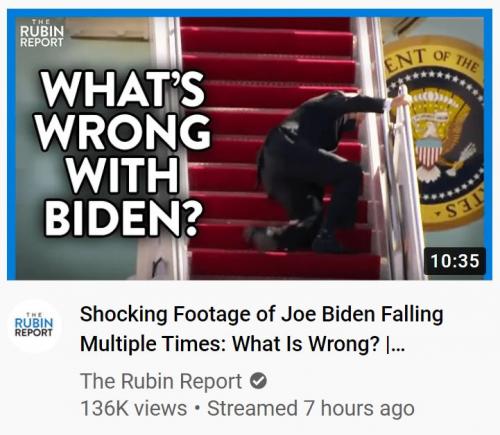Open the 'Shocking Footage of Joe Biden Falling' title
Image resolution: width=500 pixels, height=435 pixels.
[262, 314]
